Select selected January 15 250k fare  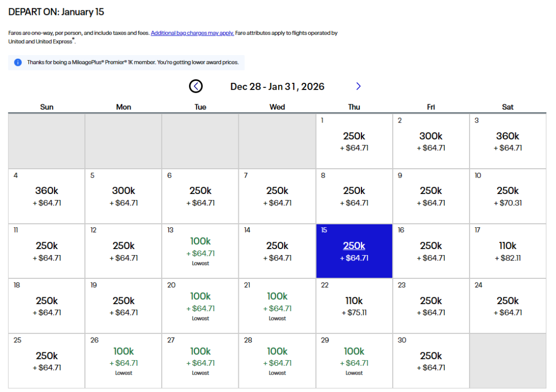(x=354, y=251)
